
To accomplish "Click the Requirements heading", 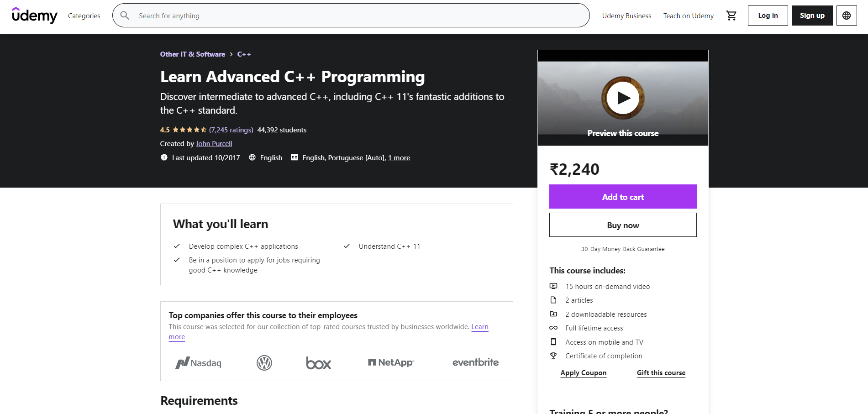I will coord(199,401).
